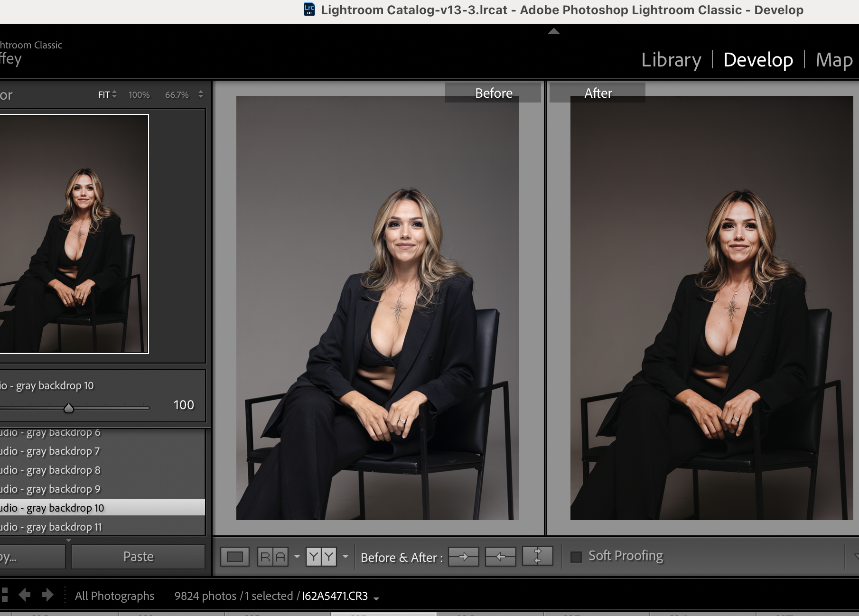Click the Lightroom catalog icon in title bar

[x=309, y=9]
